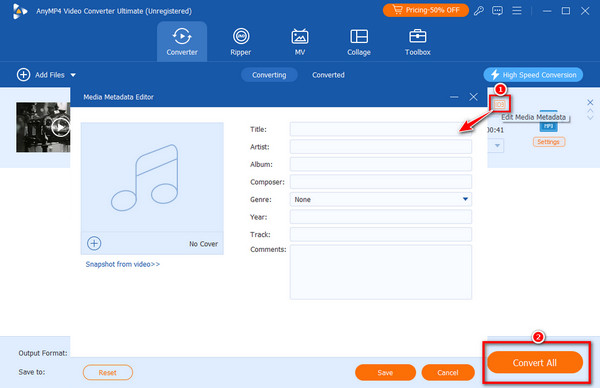
Task: Switch to the Ripper tab
Action: coord(241,41)
